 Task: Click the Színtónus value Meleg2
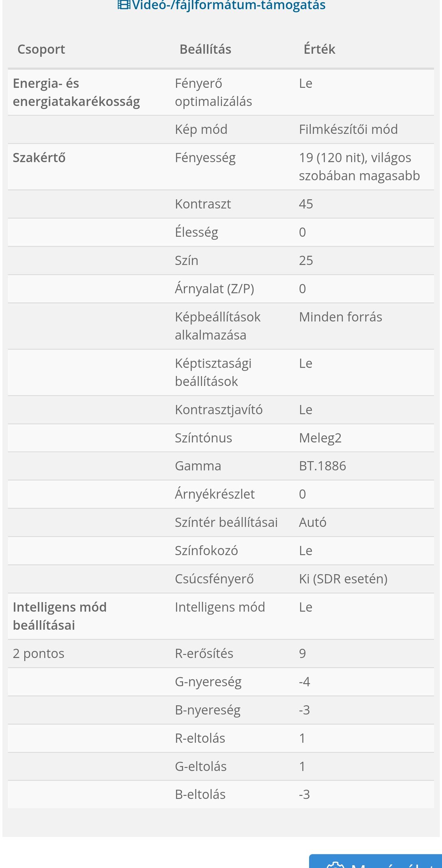320,438
